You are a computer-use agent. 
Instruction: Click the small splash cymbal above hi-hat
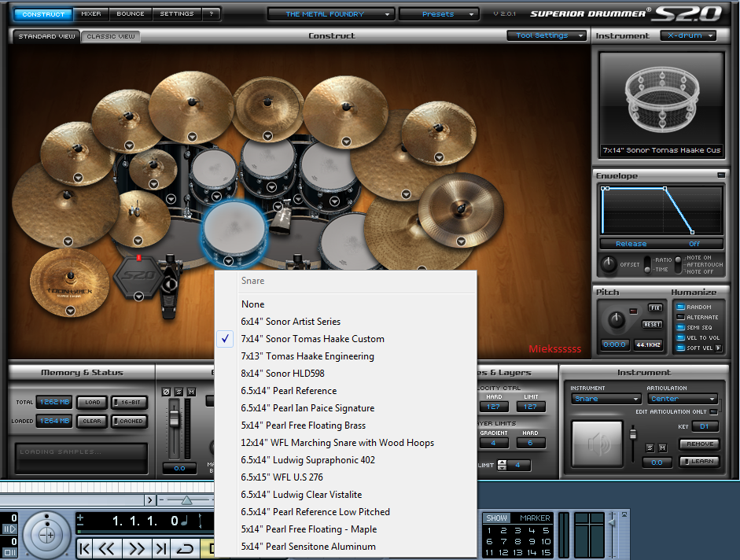click(153, 168)
